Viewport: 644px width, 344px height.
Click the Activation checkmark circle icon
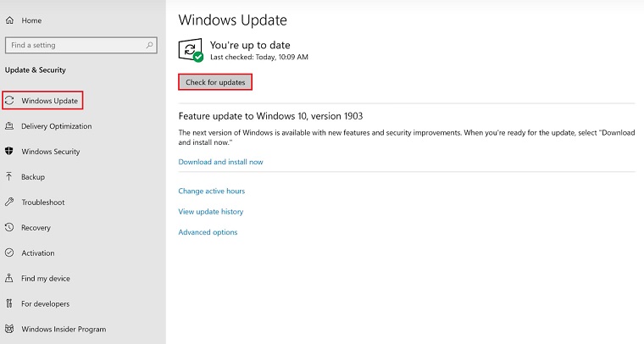coord(9,253)
